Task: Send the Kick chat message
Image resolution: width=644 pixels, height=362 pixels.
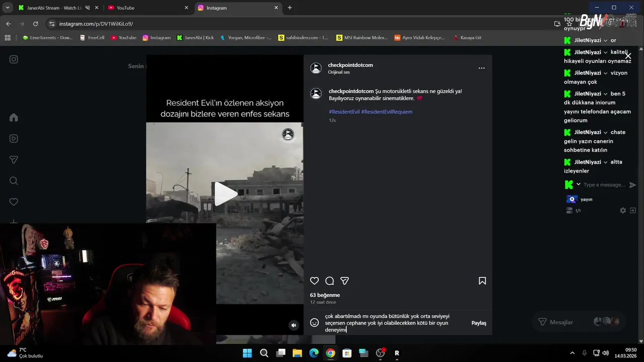Action: 633,185
